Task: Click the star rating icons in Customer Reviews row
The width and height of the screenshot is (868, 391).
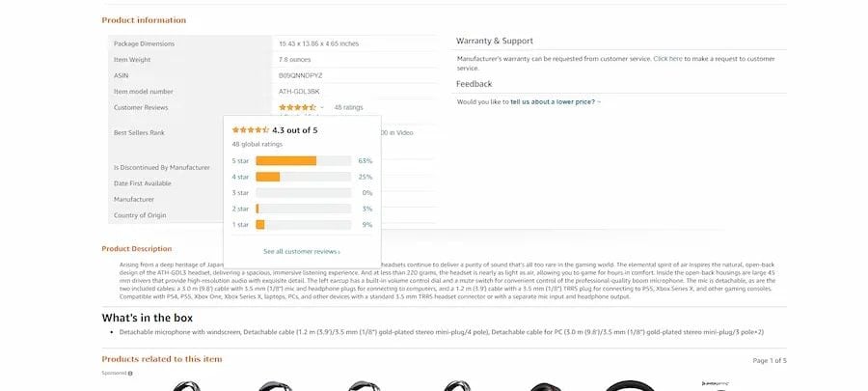Action: [x=297, y=107]
